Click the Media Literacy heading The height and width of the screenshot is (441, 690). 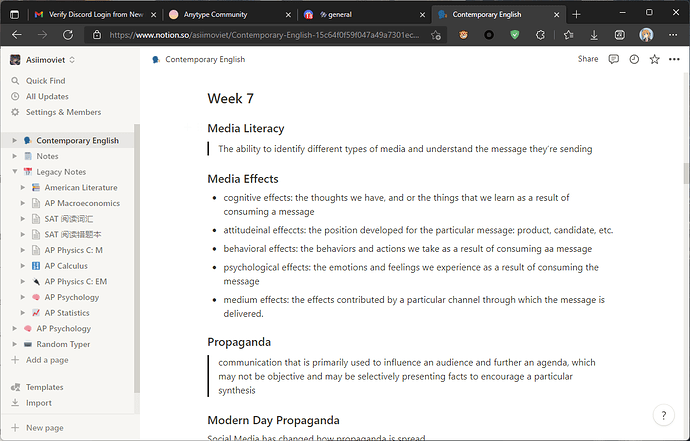click(x=246, y=128)
